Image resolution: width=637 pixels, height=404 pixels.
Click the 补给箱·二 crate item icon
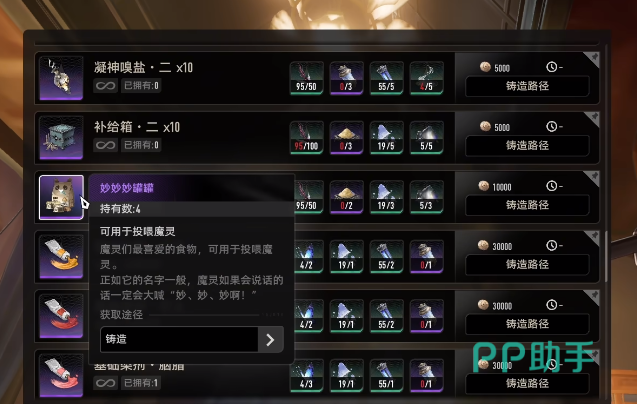coord(61,137)
